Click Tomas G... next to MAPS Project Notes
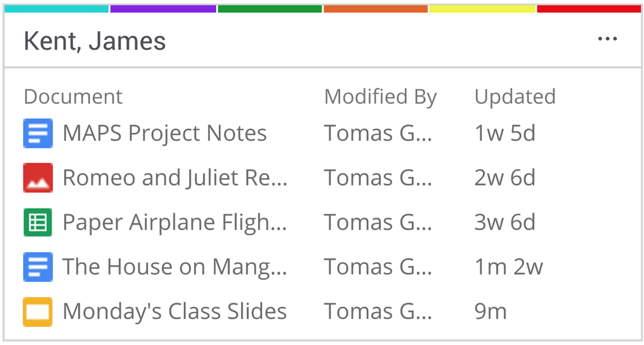The width and height of the screenshot is (644, 345). tap(378, 133)
